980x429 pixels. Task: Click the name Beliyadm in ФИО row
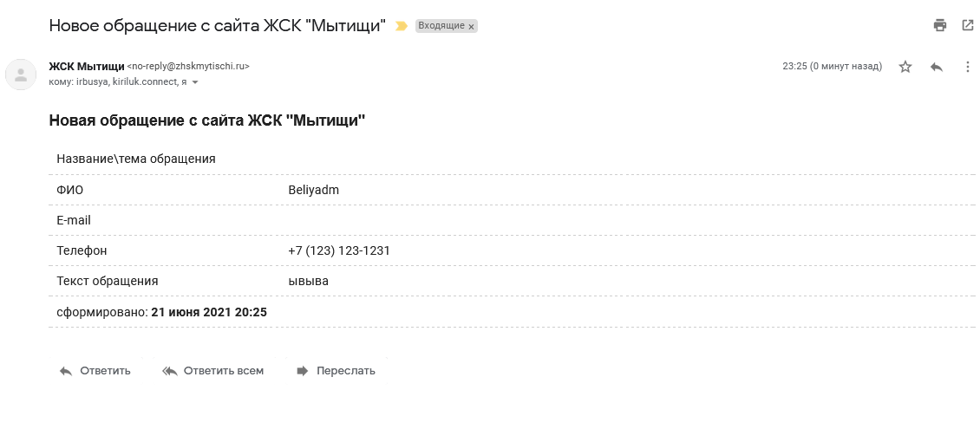(x=314, y=191)
